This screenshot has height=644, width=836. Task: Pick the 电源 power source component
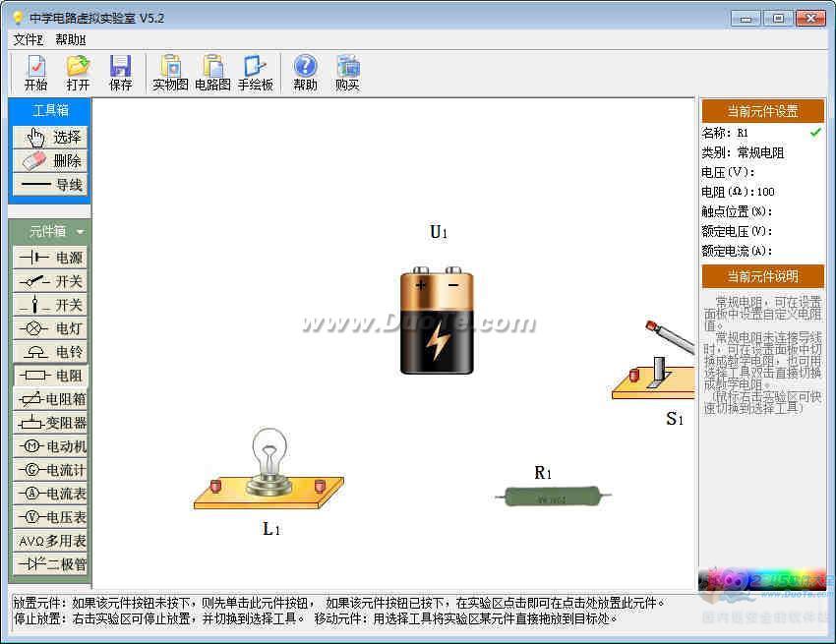pyautogui.click(x=50, y=258)
